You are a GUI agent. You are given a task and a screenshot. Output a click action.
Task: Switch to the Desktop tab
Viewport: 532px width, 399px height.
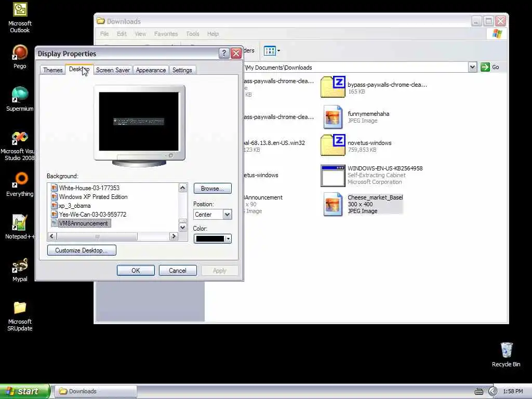pos(79,69)
